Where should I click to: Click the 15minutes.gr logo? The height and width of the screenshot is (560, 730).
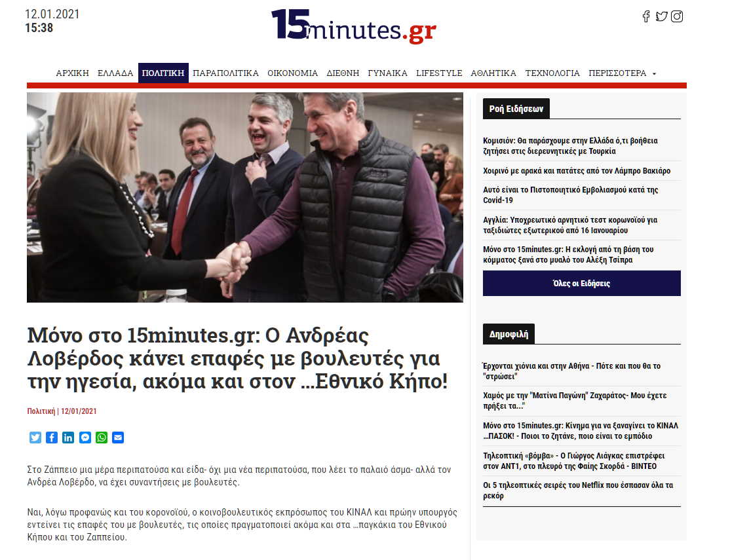click(x=354, y=27)
